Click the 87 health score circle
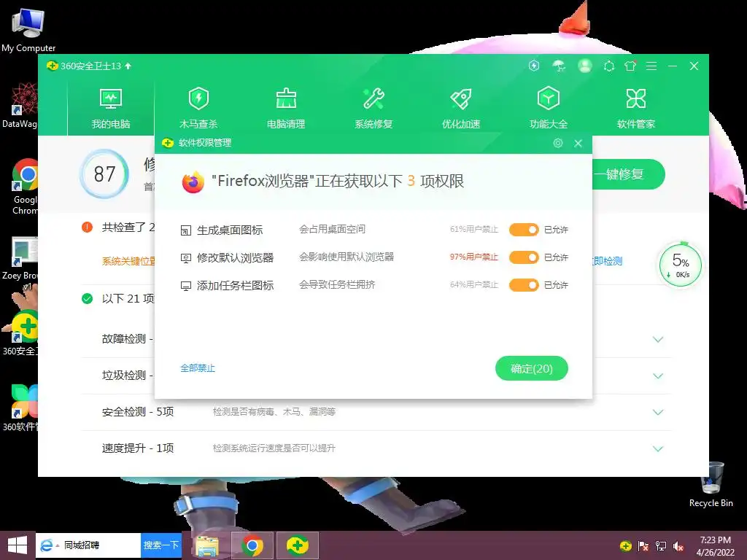Image resolution: width=747 pixels, height=560 pixels. 104,174
